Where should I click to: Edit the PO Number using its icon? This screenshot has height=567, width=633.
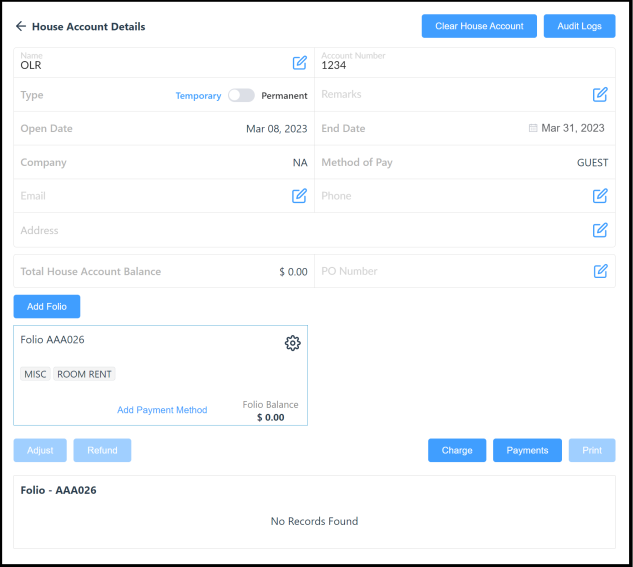600,271
